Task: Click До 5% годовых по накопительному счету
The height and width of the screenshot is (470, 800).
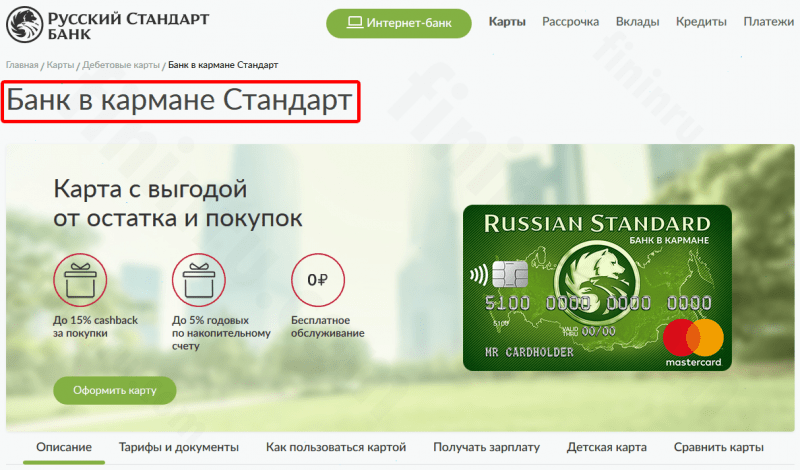Action: pos(221,333)
